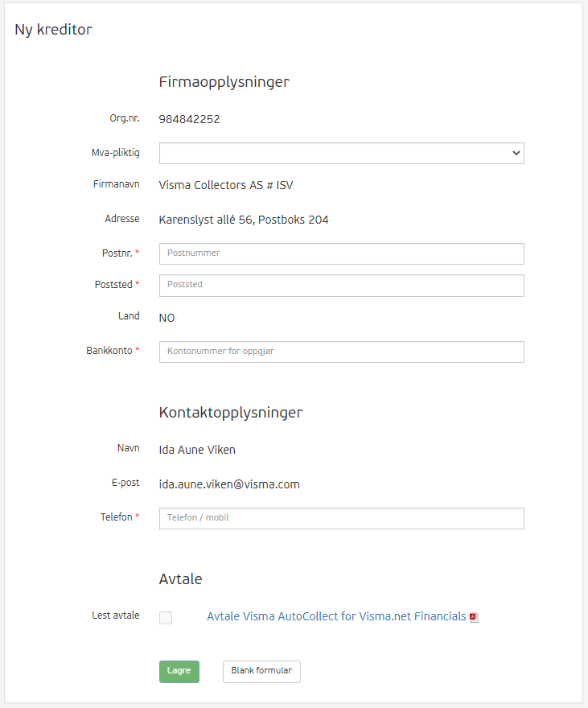Image resolution: width=588 pixels, height=708 pixels.
Task: Click the Telefon field label
Action: [x=117, y=517]
